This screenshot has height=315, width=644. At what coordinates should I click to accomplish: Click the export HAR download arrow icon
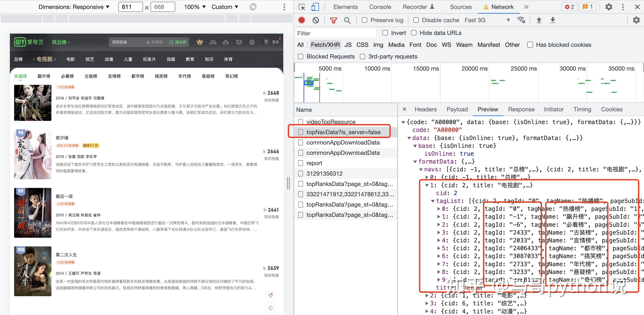pos(553,20)
